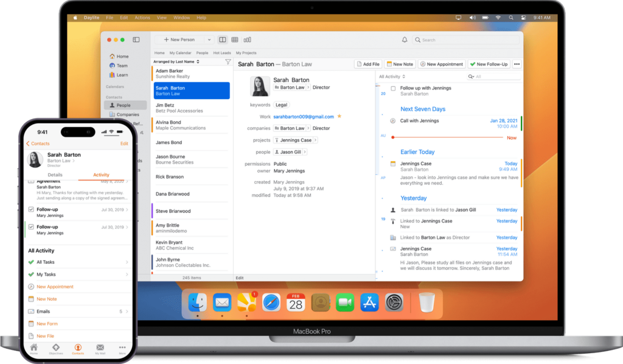Toggle the sidebar panel icon in Daylite
Image resolution: width=623 pixels, height=364 pixels.
(x=136, y=39)
